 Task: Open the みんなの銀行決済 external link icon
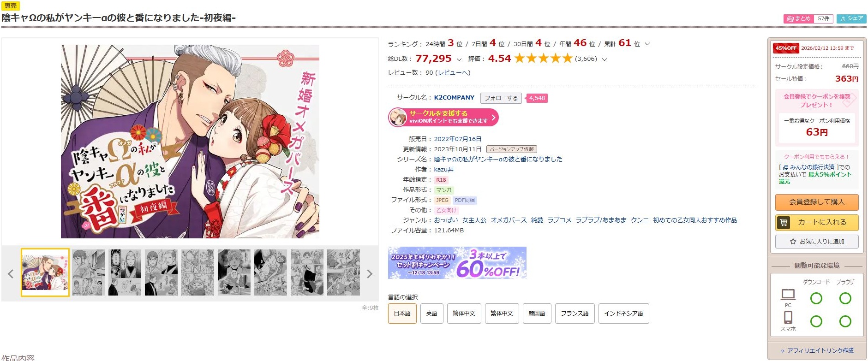tap(785, 167)
